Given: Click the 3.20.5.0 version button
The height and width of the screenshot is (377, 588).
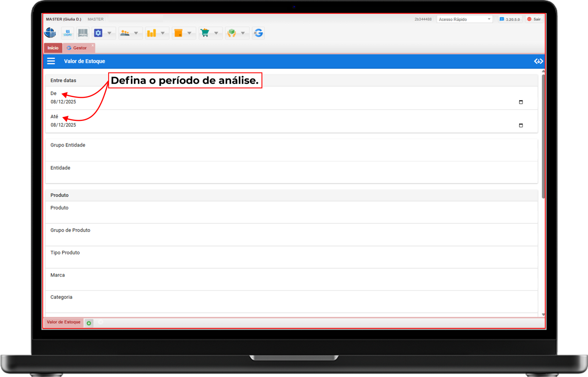Looking at the screenshot, I should [x=510, y=19].
